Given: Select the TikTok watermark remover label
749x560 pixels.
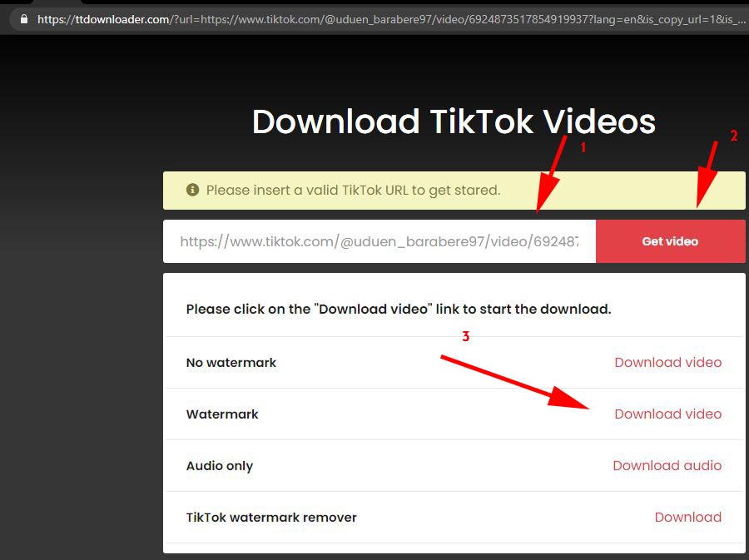Looking at the screenshot, I should (271, 518).
